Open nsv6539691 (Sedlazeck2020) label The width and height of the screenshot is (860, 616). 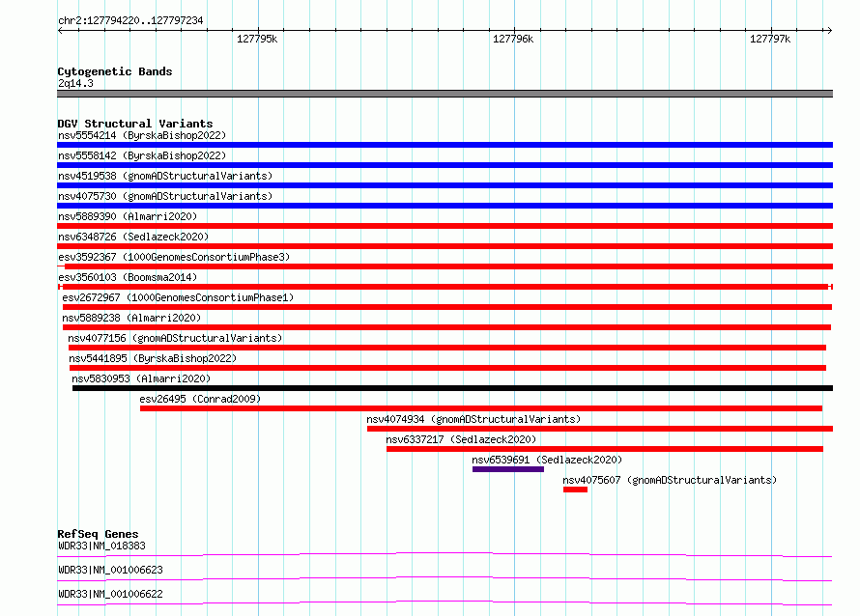547,460
